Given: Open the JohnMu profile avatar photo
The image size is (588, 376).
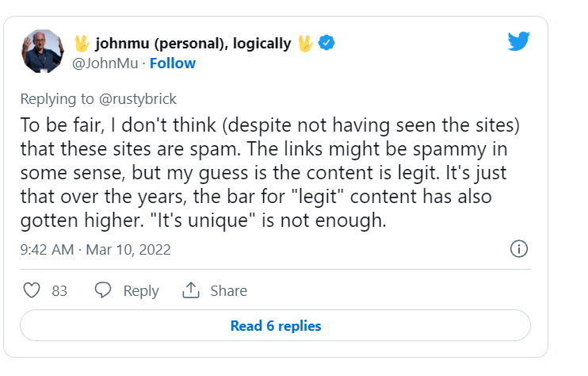Looking at the screenshot, I should [42, 52].
